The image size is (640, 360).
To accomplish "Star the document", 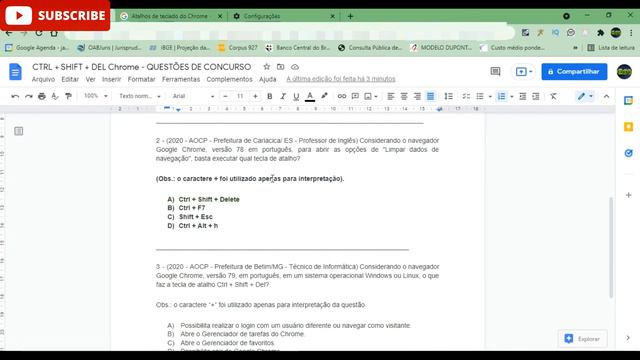I will tap(267, 67).
